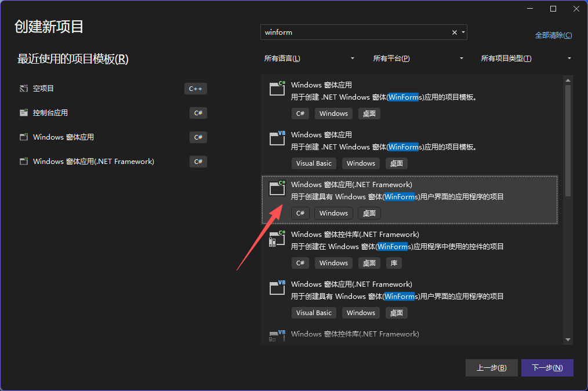Click the console app (控制台应用) icon
The height and width of the screenshot is (391, 588).
point(24,113)
